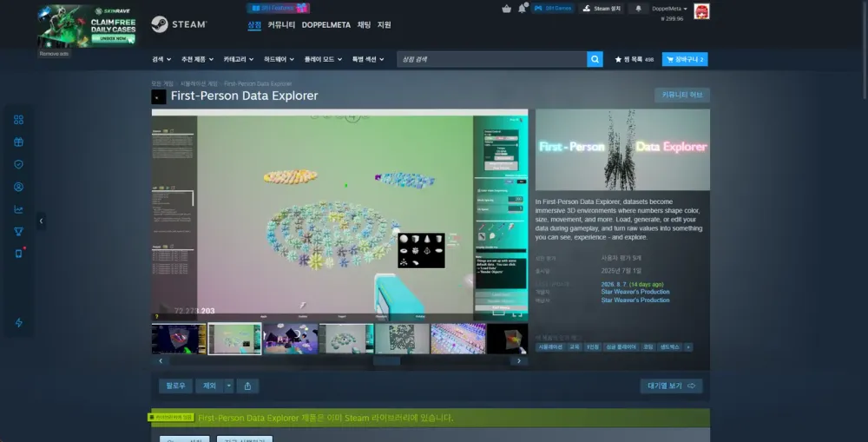868x442 pixels.
Task: Open the grid dashboard icon in left sidebar
Action: point(18,120)
